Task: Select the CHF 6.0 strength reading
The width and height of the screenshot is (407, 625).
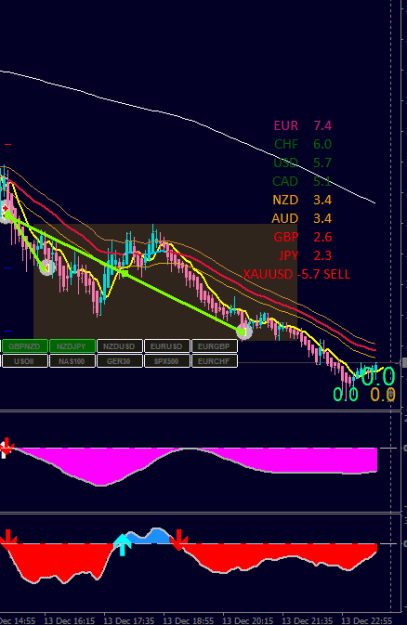Action: click(303, 144)
